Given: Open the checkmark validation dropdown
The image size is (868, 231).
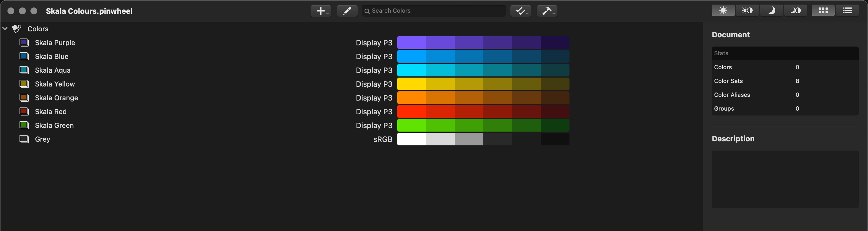Looking at the screenshot, I should pos(521,11).
